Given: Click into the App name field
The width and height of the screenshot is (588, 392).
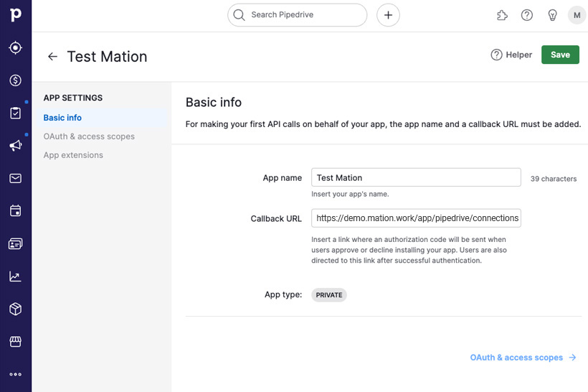Looking at the screenshot, I should pos(416,177).
